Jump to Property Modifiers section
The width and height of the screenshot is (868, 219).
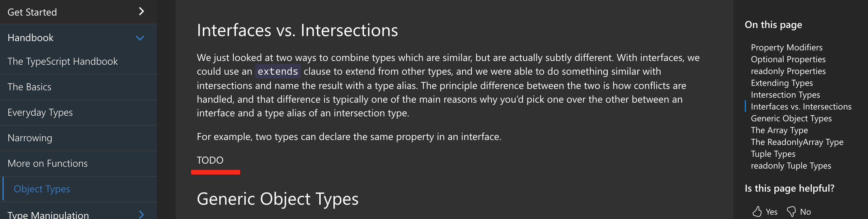click(786, 47)
